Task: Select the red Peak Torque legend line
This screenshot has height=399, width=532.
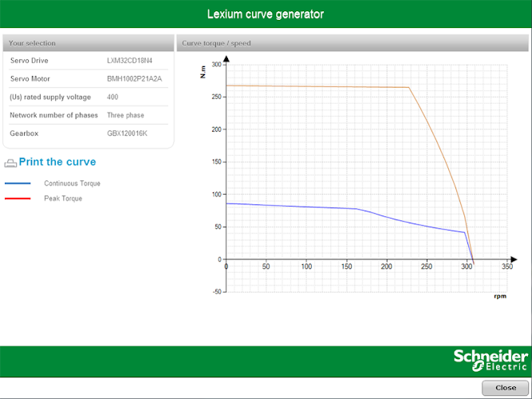Action: 18,199
